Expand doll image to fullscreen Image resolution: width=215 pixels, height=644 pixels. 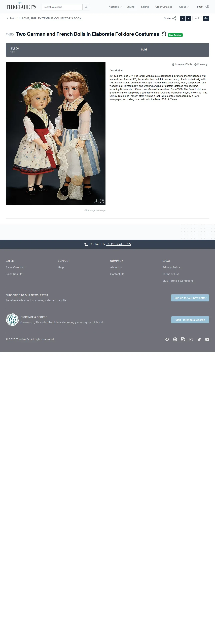click(x=102, y=201)
